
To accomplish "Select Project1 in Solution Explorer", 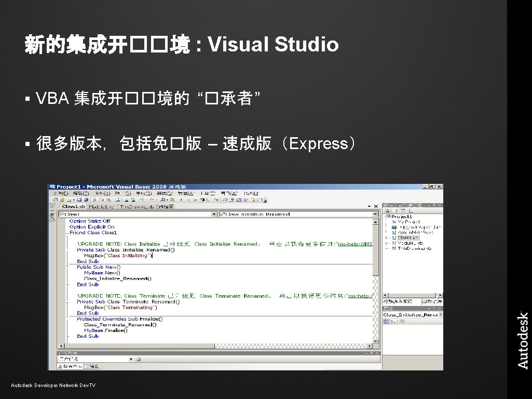I will 401,217.
